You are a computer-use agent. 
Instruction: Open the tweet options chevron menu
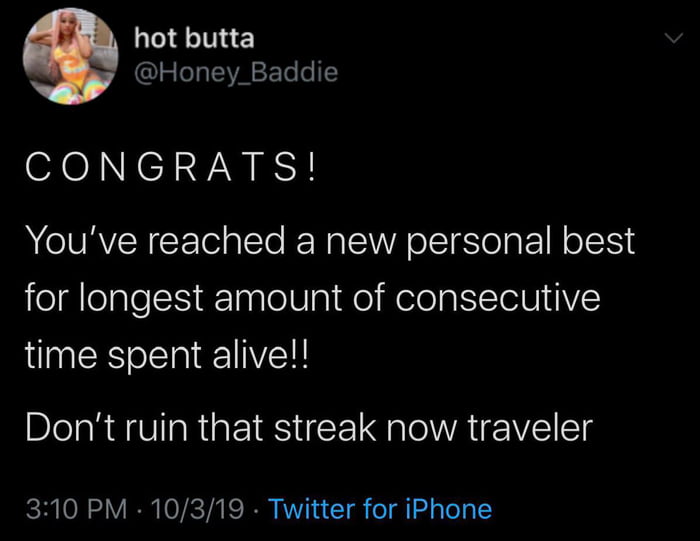tap(674, 36)
